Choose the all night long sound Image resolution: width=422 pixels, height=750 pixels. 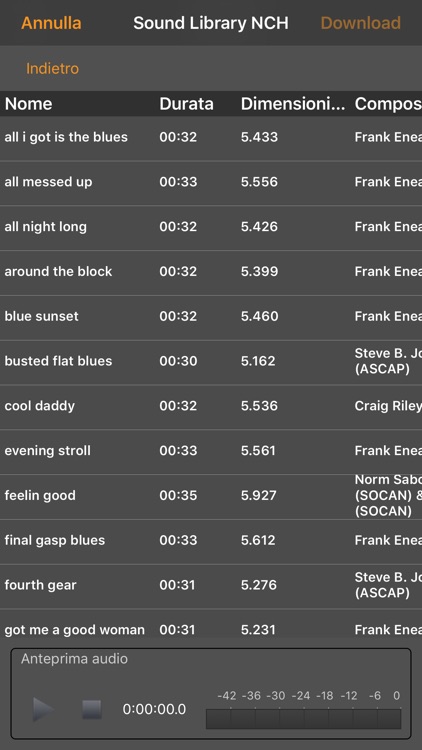[x=211, y=227]
